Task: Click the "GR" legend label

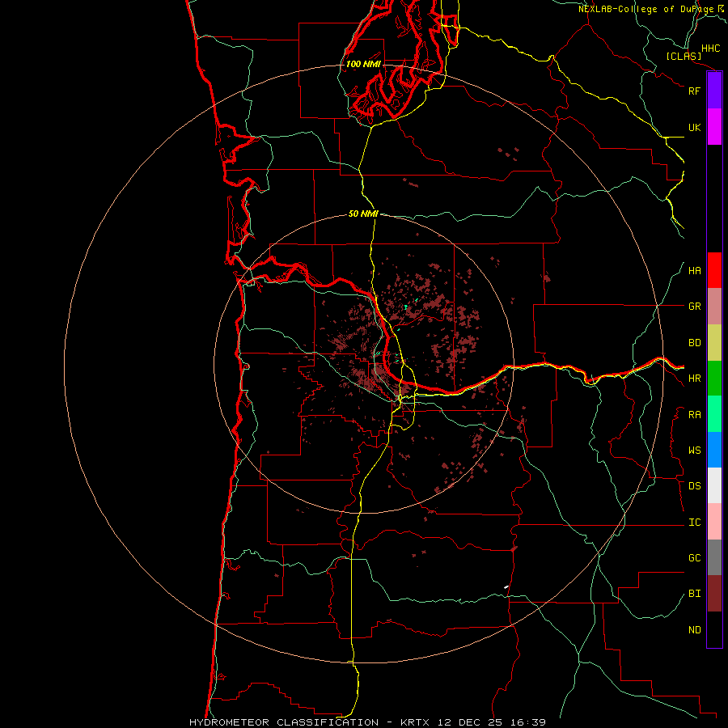Action: click(694, 307)
